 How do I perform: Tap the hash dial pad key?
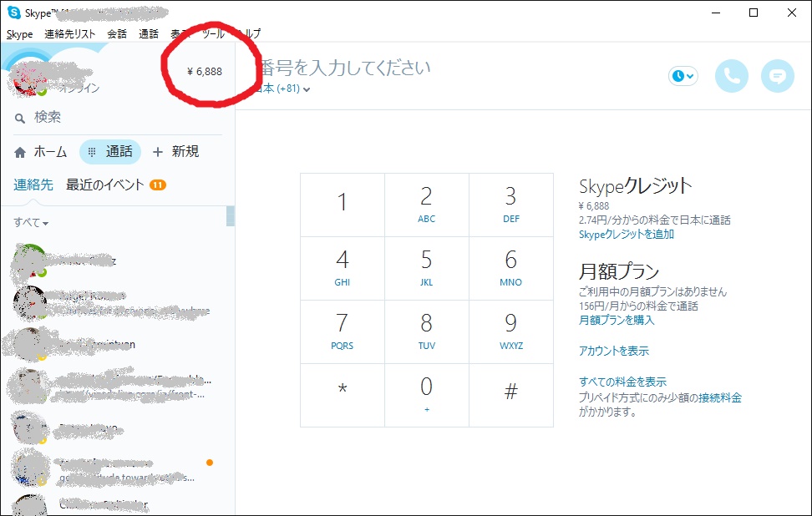click(x=511, y=396)
